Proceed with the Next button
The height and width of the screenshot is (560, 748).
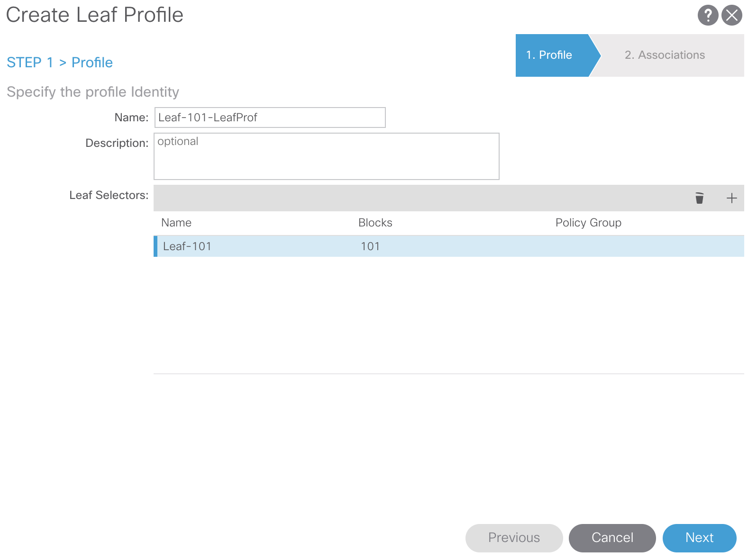click(x=699, y=538)
